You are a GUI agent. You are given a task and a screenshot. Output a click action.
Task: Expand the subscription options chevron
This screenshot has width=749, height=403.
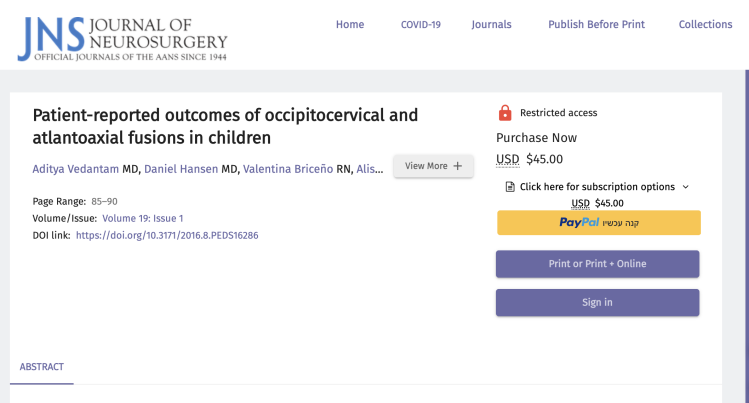[x=685, y=187]
